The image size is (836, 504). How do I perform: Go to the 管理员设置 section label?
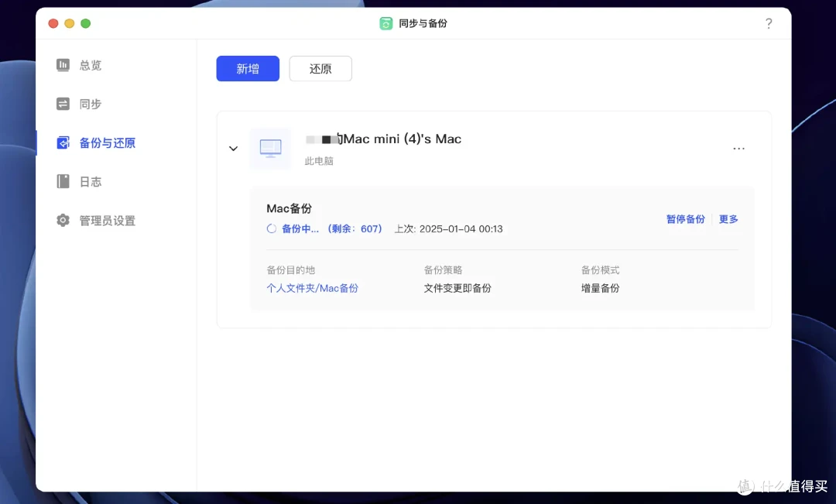click(107, 221)
